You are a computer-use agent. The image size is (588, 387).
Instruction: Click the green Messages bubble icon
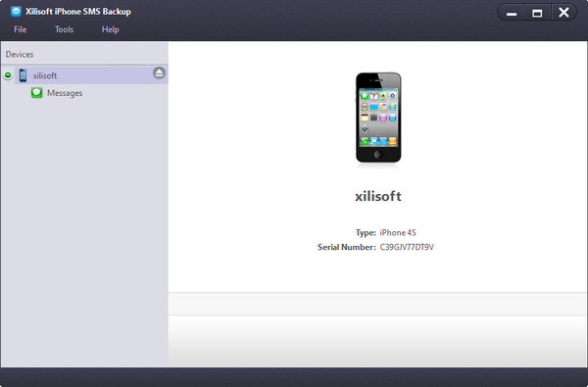(x=37, y=93)
